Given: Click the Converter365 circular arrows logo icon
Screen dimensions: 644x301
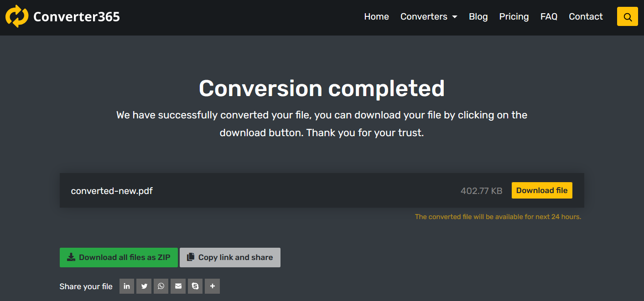Looking at the screenshot, I should 17,16.
